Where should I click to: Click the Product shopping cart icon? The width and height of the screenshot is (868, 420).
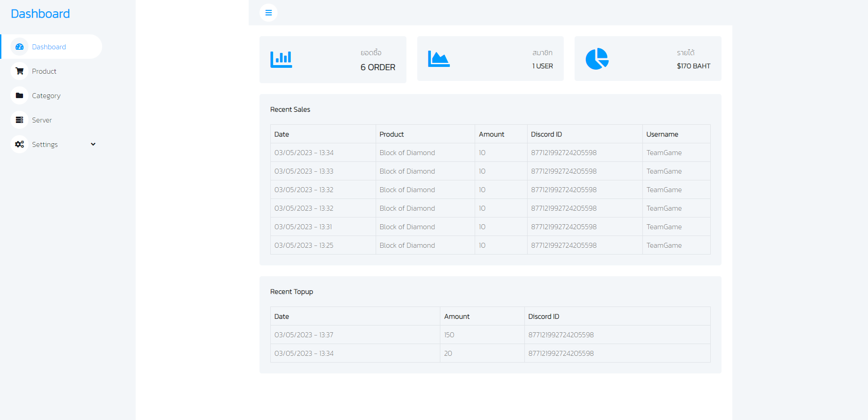(19, 71)
